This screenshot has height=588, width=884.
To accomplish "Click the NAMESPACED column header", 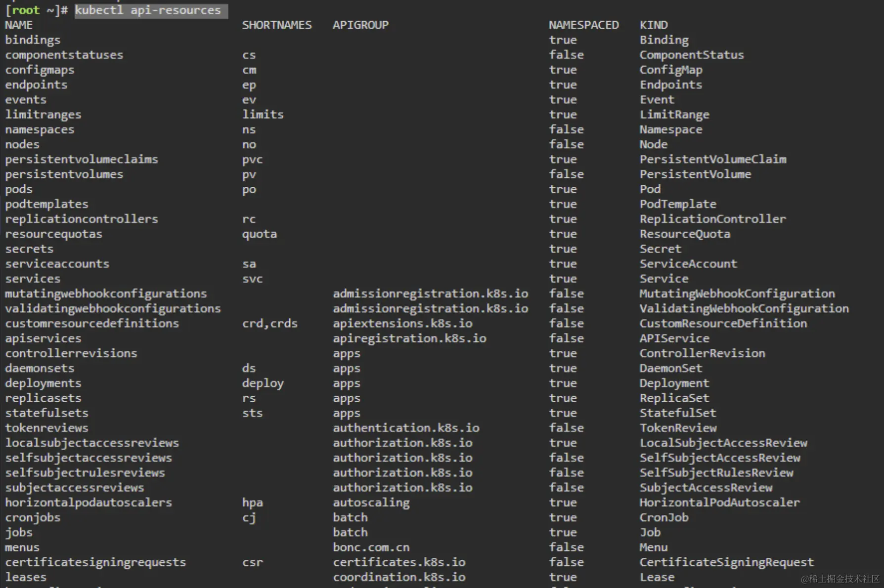I will tap(583, 25).
